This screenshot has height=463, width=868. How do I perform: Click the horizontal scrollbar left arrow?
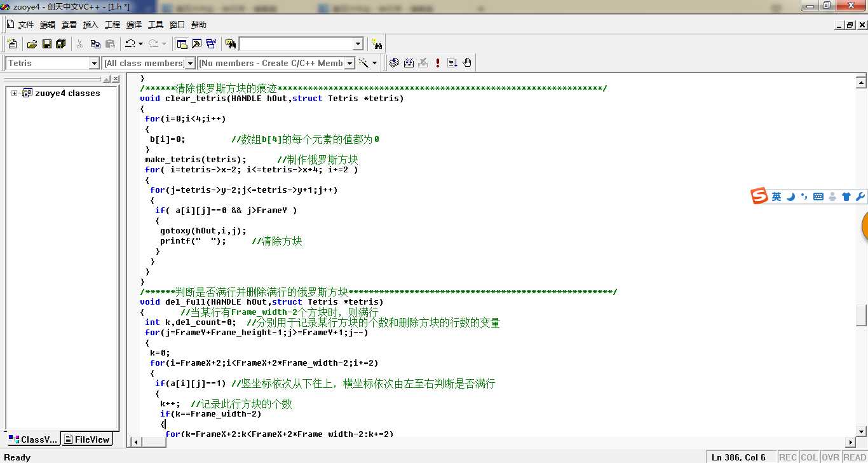135,442
